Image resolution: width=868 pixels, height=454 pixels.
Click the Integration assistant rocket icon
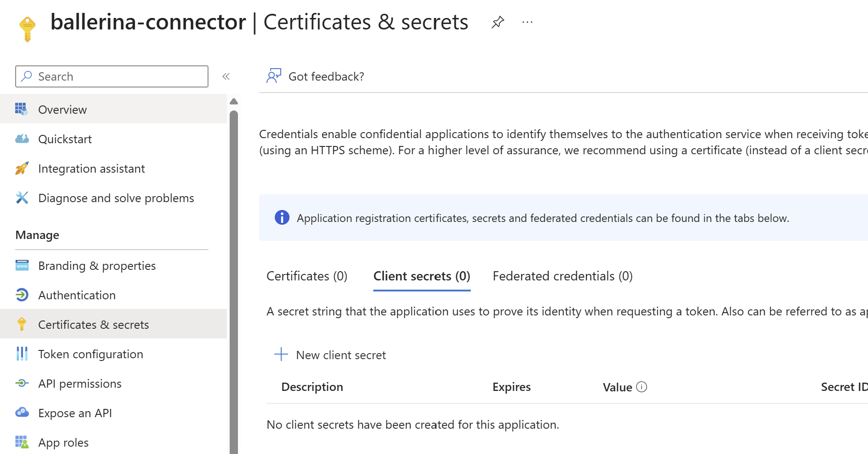(22, 169)
